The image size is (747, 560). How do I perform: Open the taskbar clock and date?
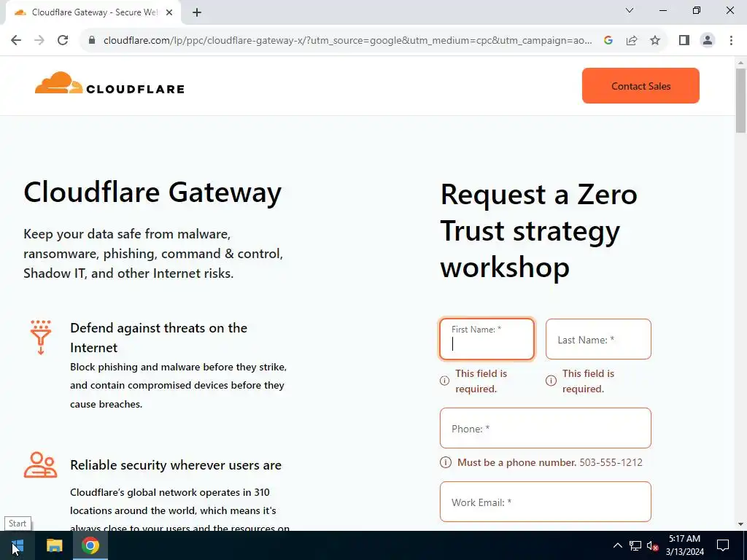pyautogui.click(x=684, y=545)
